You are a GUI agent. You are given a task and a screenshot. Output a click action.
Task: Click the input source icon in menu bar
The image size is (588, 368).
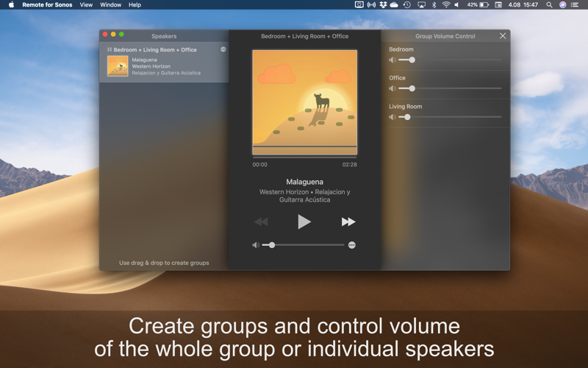498,5
